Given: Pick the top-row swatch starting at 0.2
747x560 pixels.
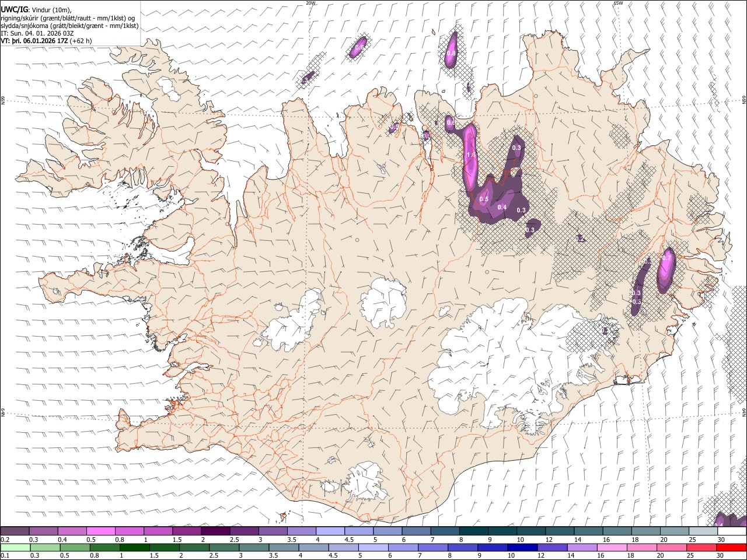Looking at the screenshot, I should pyautogui.click(x=15, y=531).
